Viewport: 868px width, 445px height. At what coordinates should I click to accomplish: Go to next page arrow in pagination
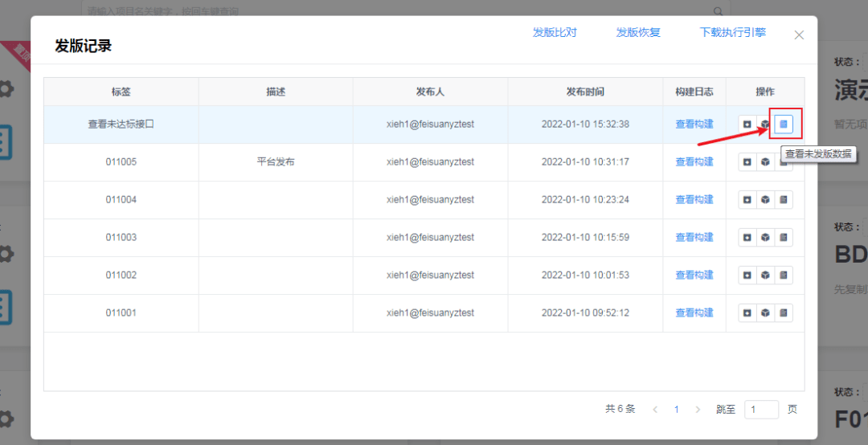tap(698, 410)
